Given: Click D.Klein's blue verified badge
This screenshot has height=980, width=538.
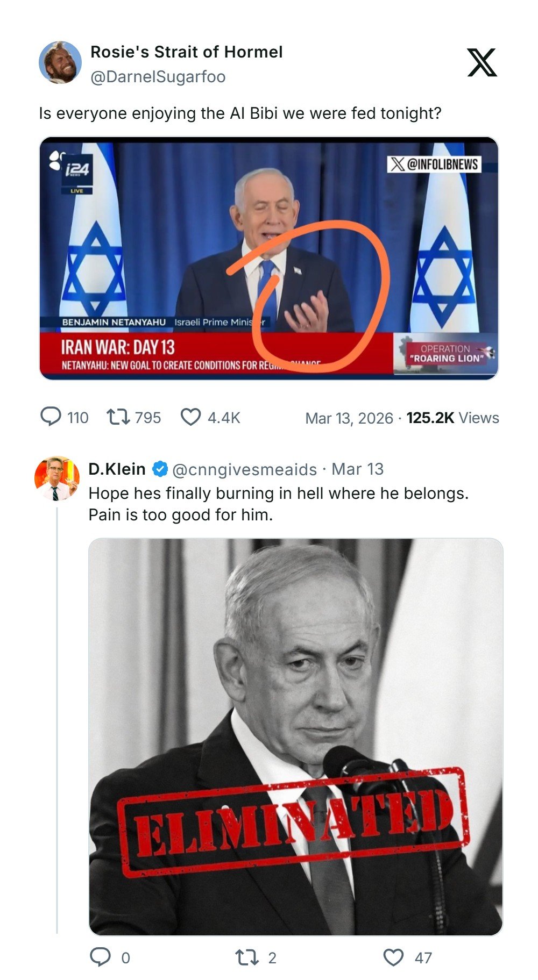Looking at the screenshot, I should 160,469.
